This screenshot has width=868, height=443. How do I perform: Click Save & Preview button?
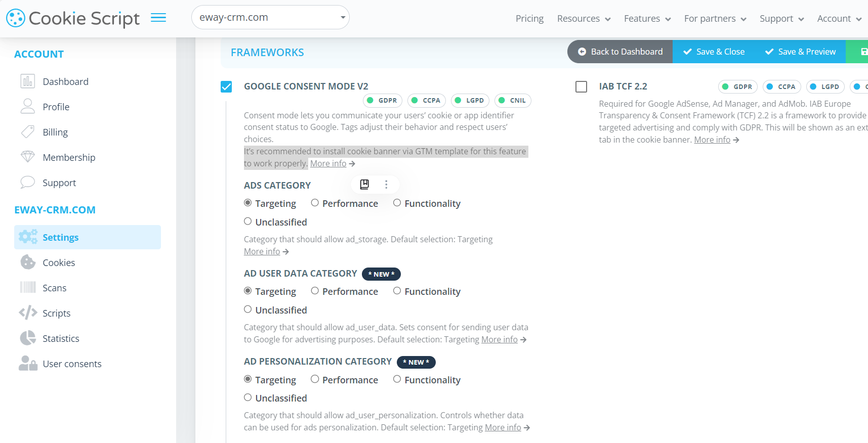[x=800, y=52]
